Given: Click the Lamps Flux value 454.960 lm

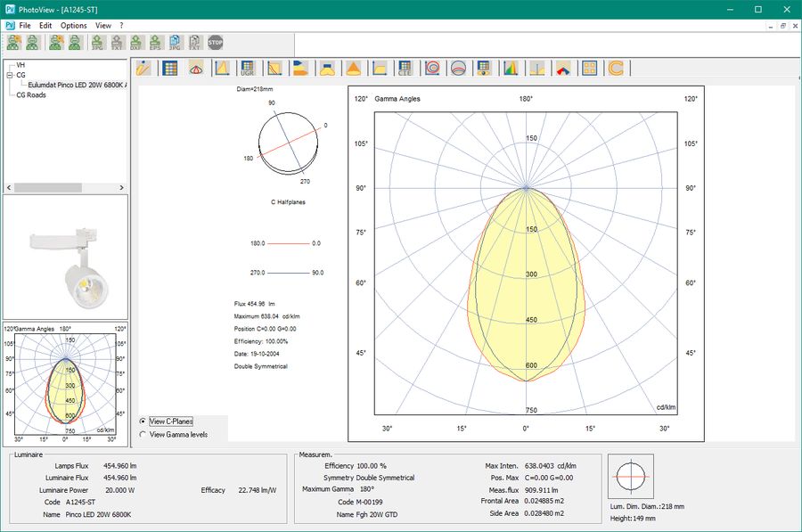Looking at the screenshot, I should tap(119, 465).
